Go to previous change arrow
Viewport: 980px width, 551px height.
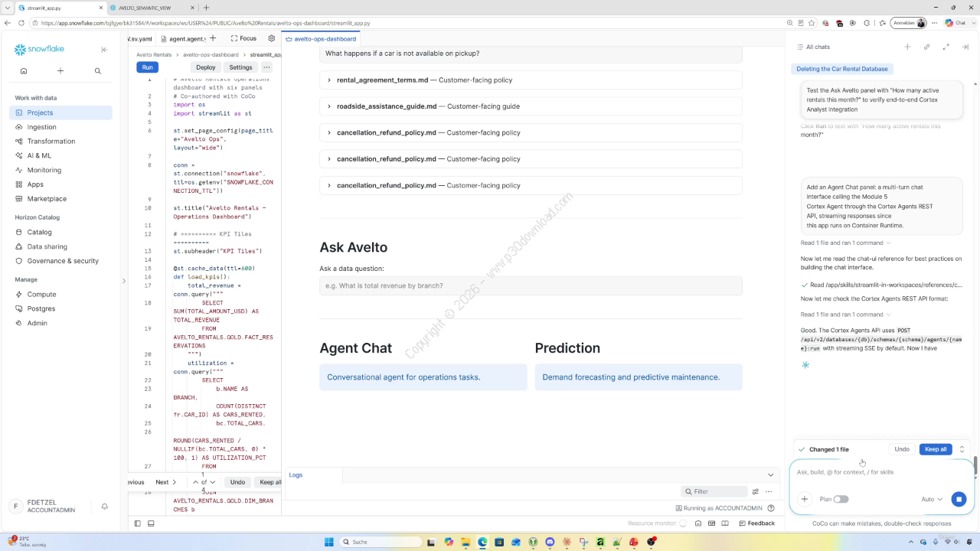(197, 482)
